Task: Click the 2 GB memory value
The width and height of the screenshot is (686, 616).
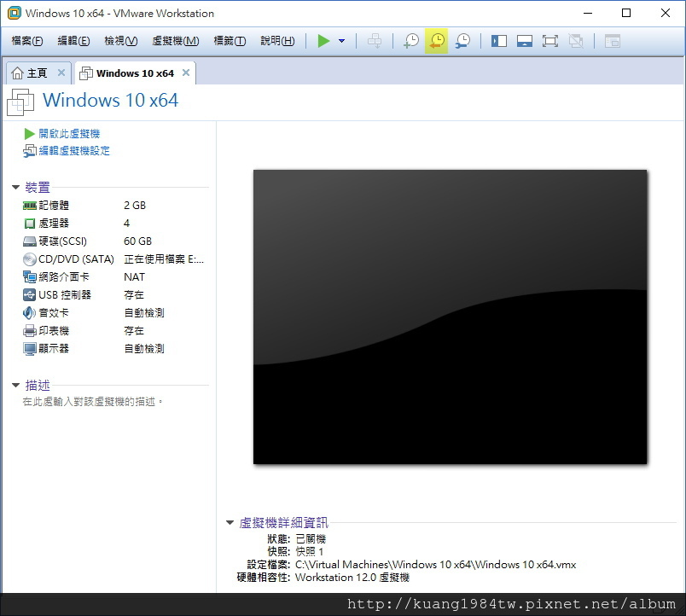Action: [x=135, y=205]
